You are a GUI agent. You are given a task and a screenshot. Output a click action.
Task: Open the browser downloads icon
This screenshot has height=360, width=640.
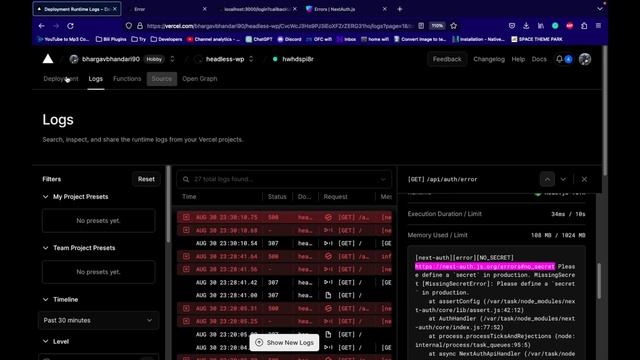click(x=526, y=26)
